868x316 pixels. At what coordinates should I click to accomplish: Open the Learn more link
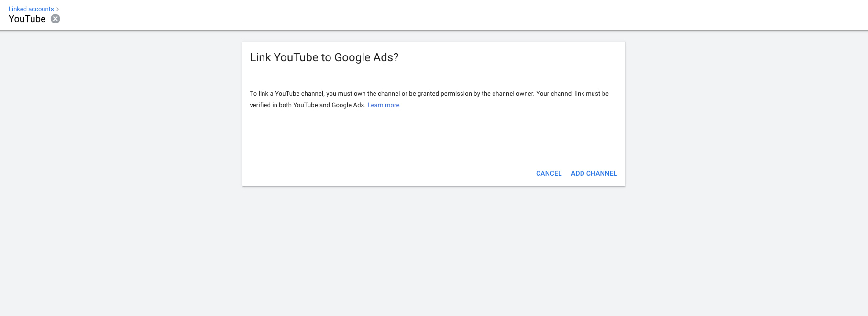(x=383, y=105)
